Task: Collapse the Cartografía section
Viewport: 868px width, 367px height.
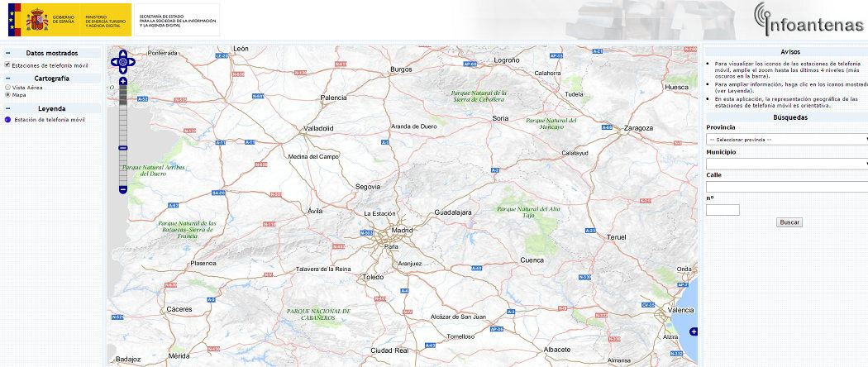Action: 7,79
